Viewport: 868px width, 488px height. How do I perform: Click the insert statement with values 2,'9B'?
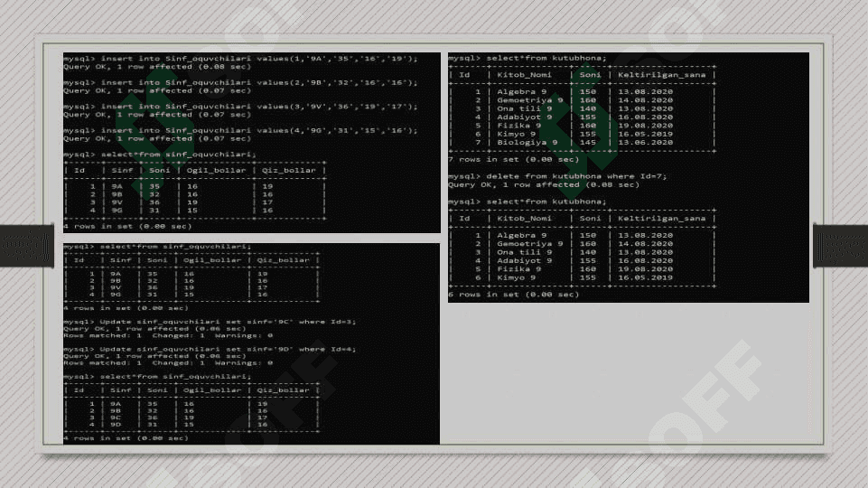241,82
